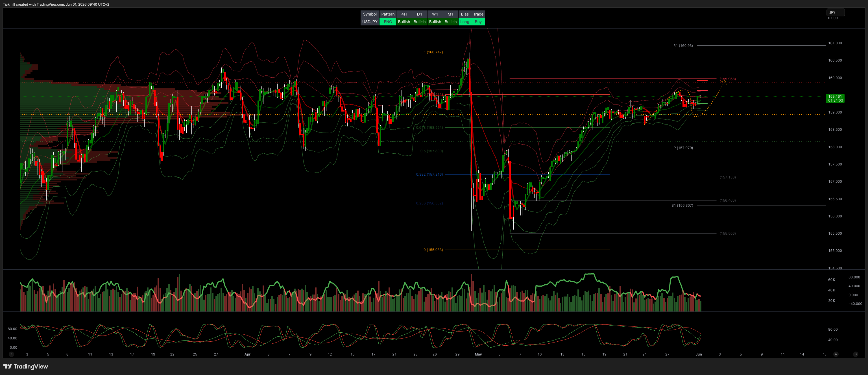Click the Z timezone button on time axis

tap(12, 354)
